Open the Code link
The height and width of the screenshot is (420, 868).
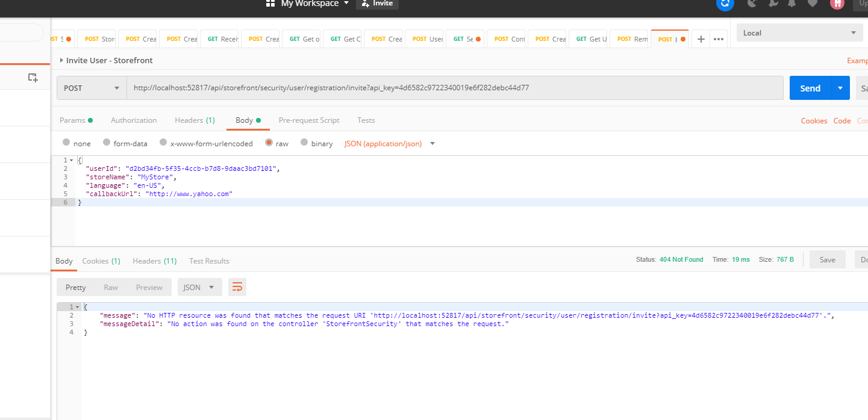[842, 121]
